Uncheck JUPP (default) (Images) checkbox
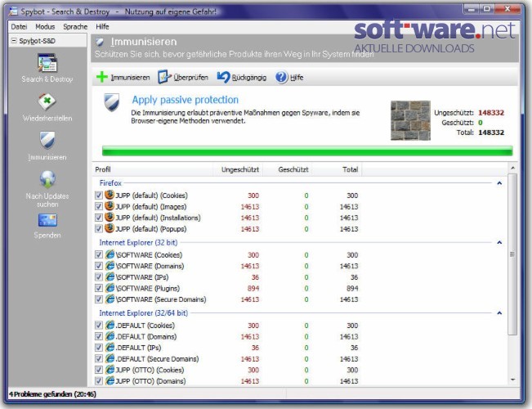The width and height of the screenshot is (532, 409). 98,206
